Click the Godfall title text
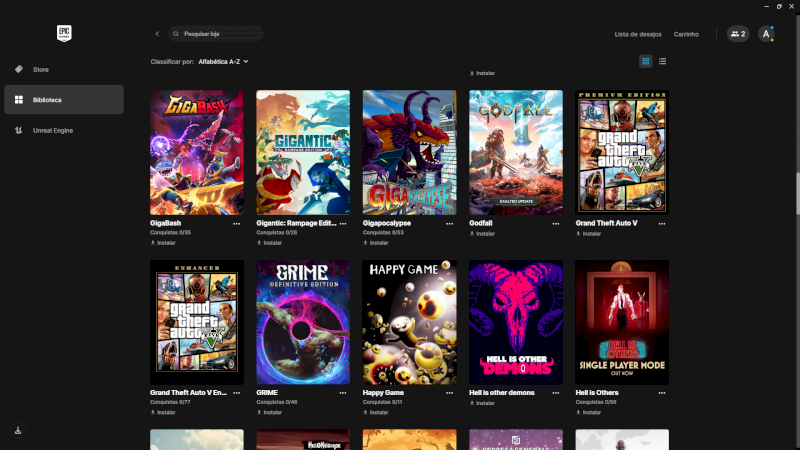This screenshot has height=450, width=800. pos(481,223)
